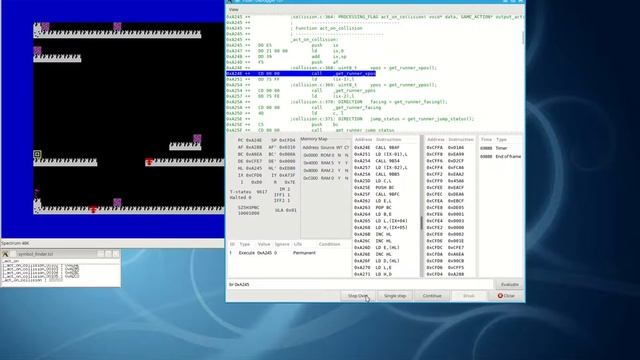Screen dimensions: 640x360
Task: Maximize the symbol_finder.tcl window
Action: [x=108, y=254]
